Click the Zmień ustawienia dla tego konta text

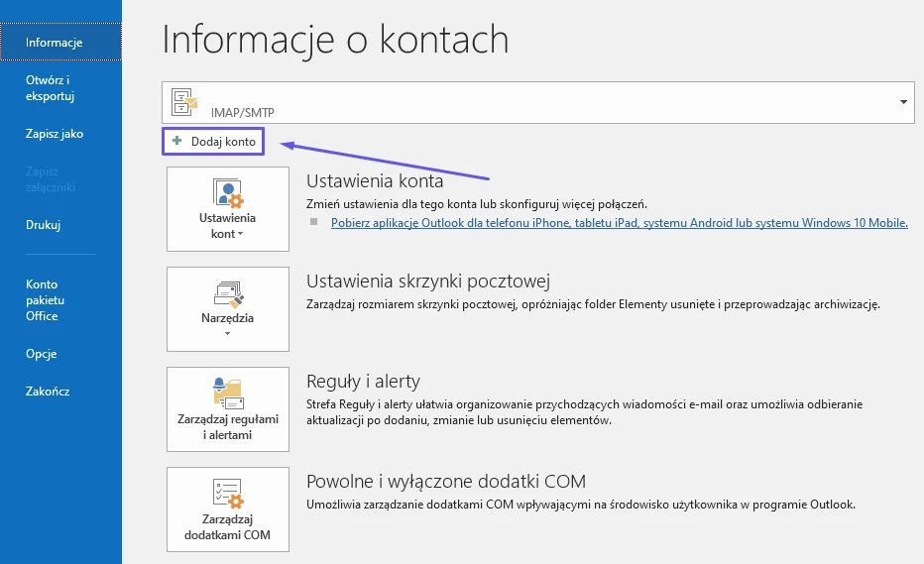coord(477,204)
